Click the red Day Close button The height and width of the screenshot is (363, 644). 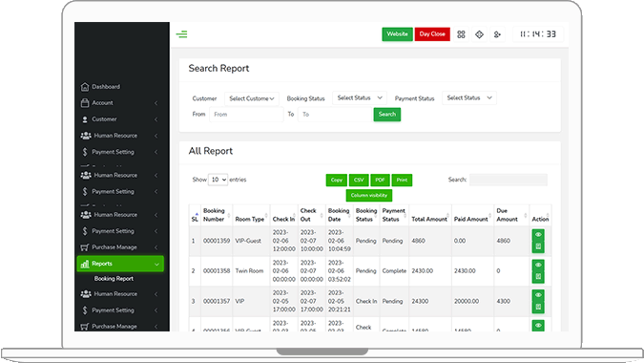[432, 34]
